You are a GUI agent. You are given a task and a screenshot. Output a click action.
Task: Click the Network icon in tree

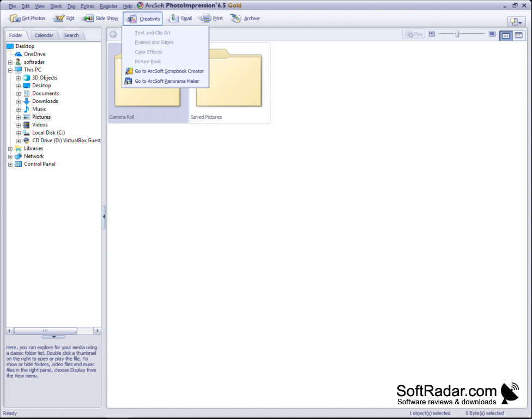pyautogui.click(x=19, y=156)
